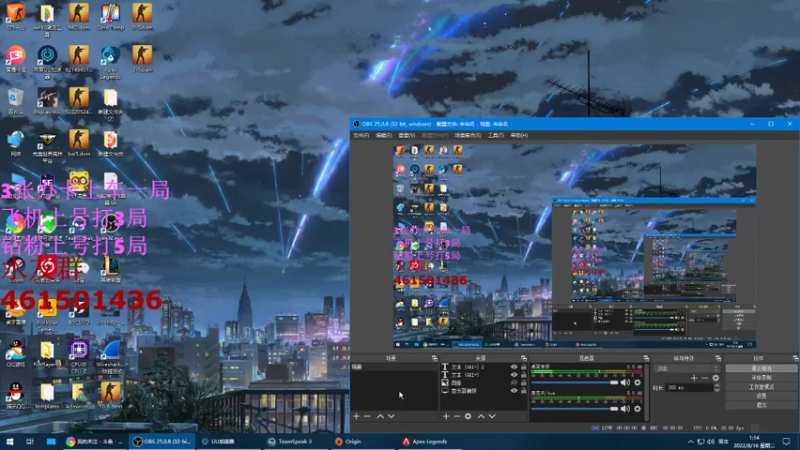
Task: Remove the selected scene with the minus icon
Action: tap(367, 416)
